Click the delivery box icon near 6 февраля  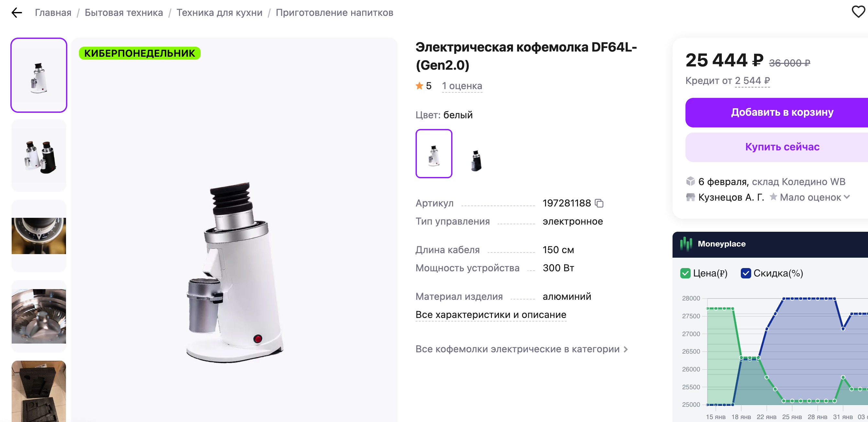(x=690, y=182)
